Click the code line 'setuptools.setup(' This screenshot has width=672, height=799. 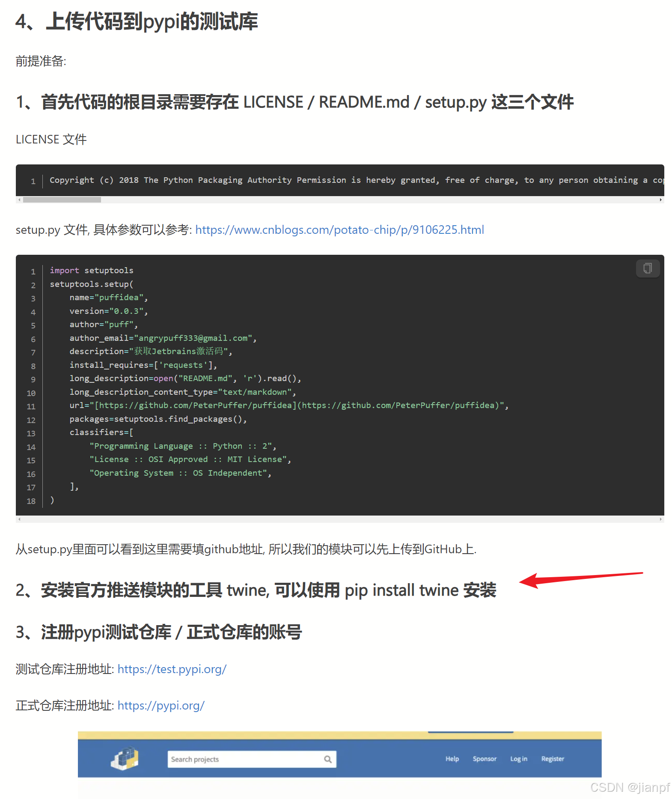(92, 284)
